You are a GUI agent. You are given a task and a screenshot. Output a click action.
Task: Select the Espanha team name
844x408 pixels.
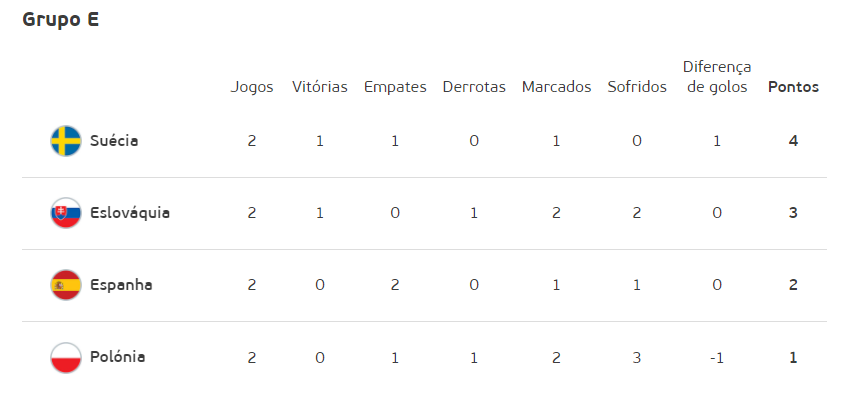pyautogui.click(x=121, y=285)
